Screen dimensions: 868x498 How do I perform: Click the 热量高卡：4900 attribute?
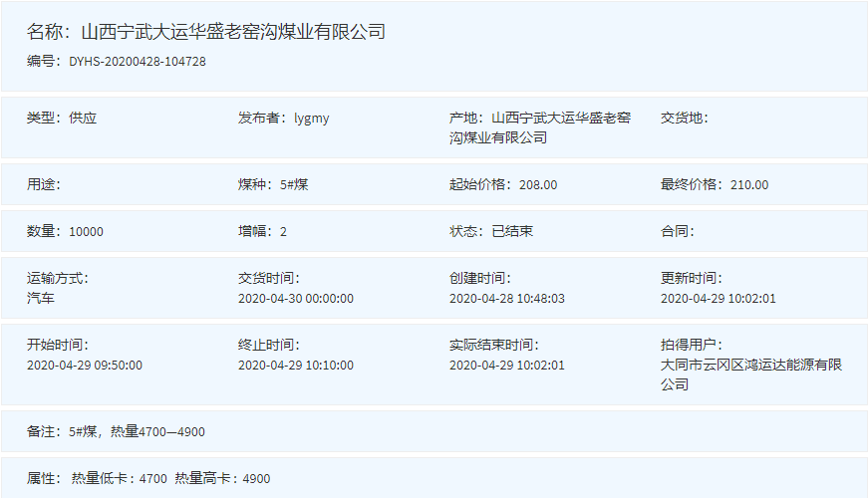point(222,479)
